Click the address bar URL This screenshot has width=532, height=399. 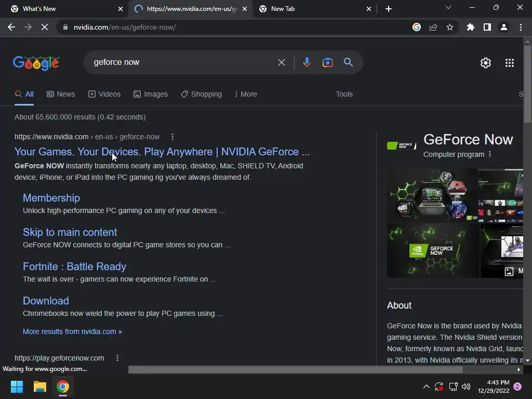tap(125, 27)
